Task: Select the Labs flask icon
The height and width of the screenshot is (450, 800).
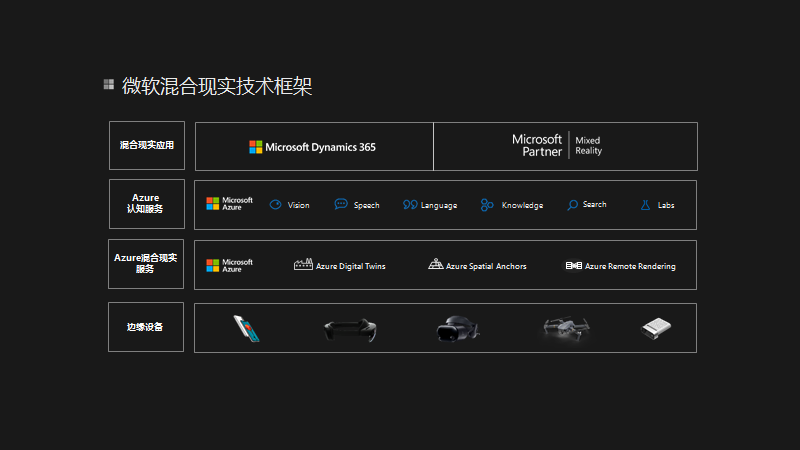Action: pyautogui.click(x=645, y=205)
